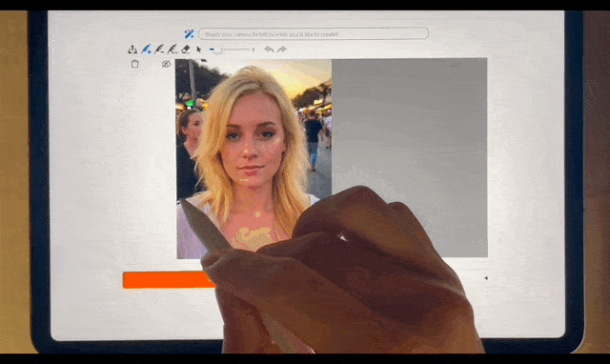
Task: Click the upload image icon
Action: pos(132,50)
